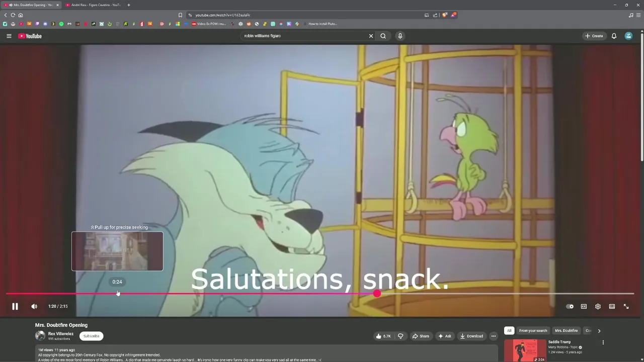Open the Brave Rewards icon

tap(453, 15)
